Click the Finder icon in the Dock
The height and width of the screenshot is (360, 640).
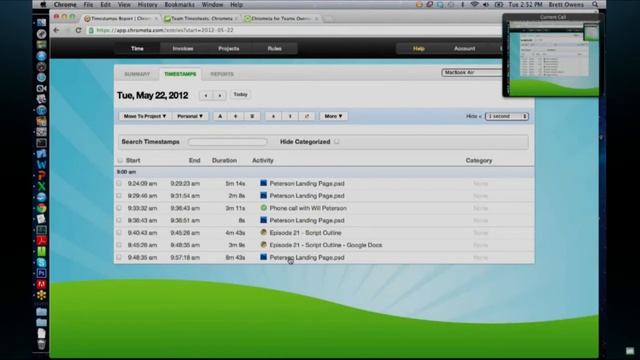point(42,23)
